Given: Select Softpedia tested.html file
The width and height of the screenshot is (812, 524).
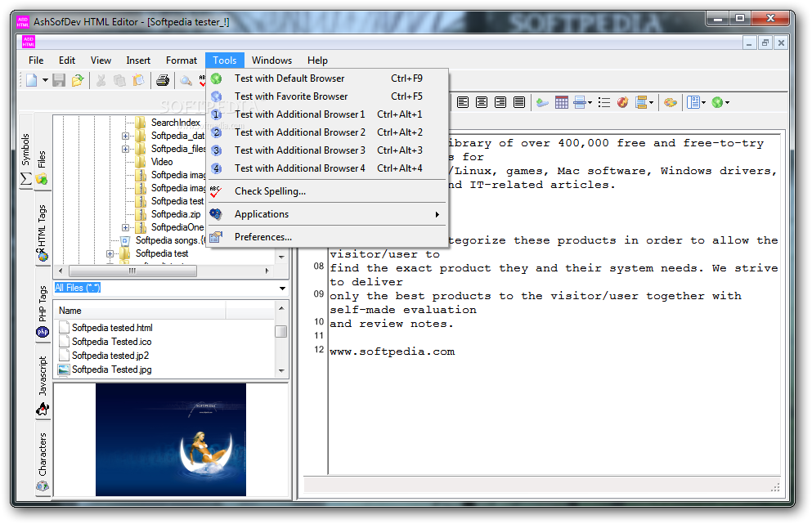Looking at the screenshot, I should 112,328.
